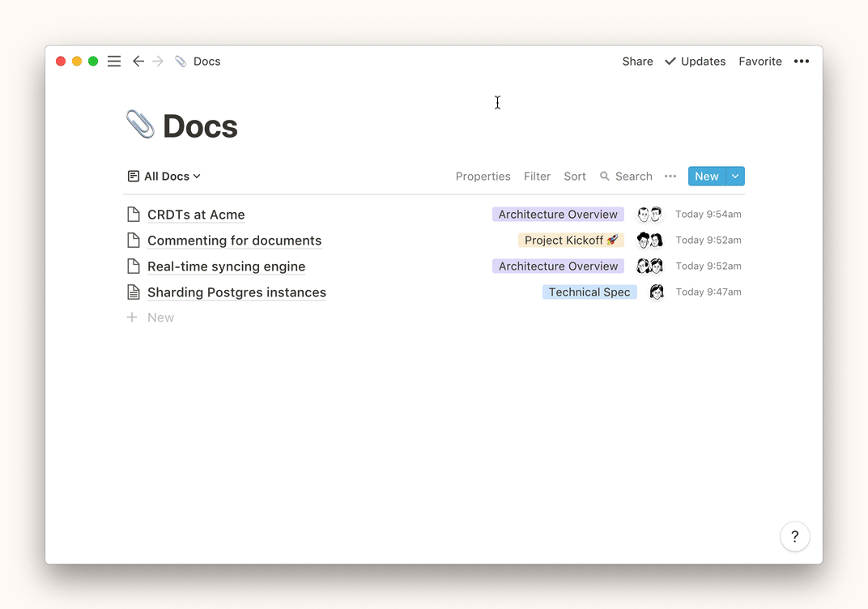This screenshot has width=868, height=609.
Task: Click the Search field in database toolbar
Action: coord(626,177)
